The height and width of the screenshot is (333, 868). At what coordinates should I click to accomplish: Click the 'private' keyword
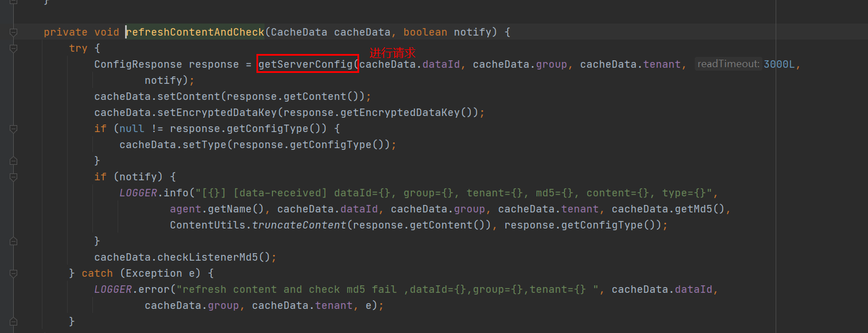[65, 32]
